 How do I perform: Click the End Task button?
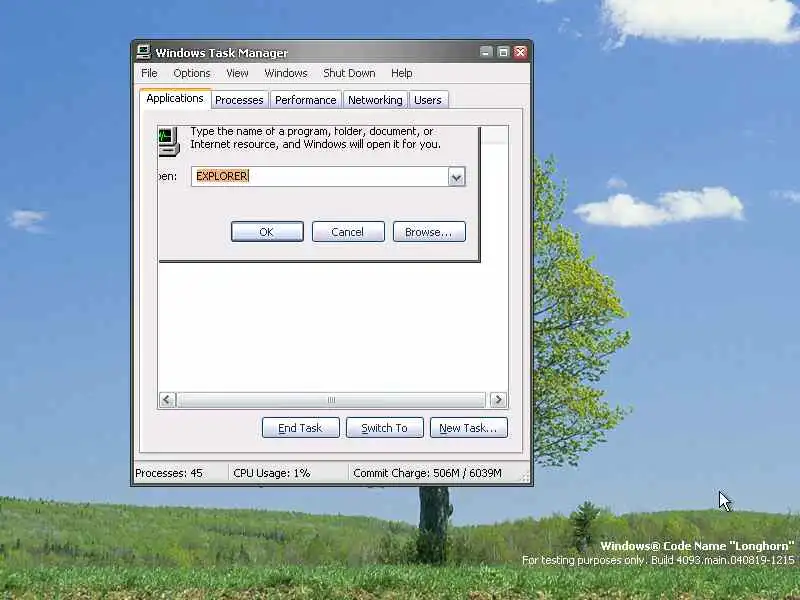tap(301, 428)
